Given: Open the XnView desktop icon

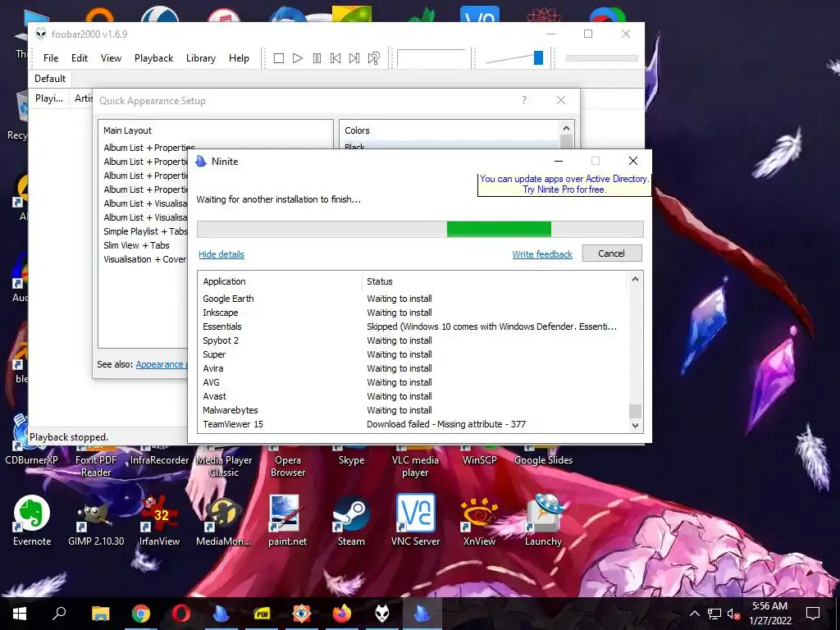Looking at the screenshot, I should tap(479, 519).
